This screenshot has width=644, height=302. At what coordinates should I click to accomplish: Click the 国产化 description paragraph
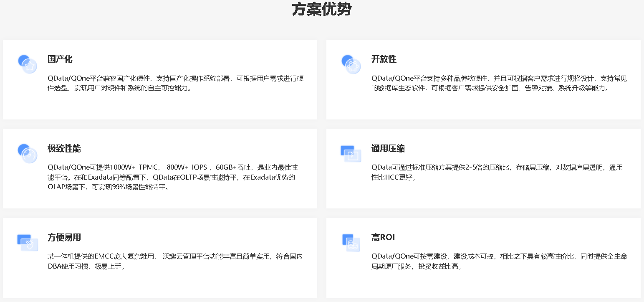click(x=175, y=84)
